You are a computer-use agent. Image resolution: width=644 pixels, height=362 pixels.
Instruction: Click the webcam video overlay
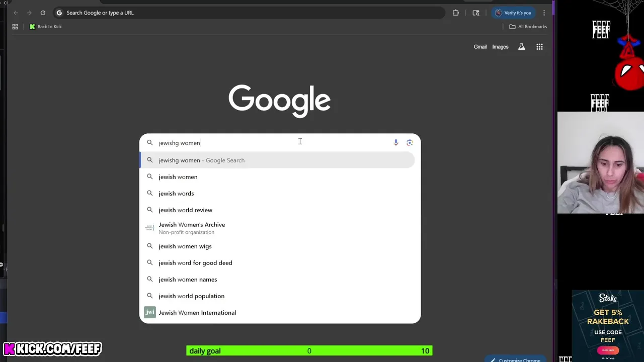(601, 162)
